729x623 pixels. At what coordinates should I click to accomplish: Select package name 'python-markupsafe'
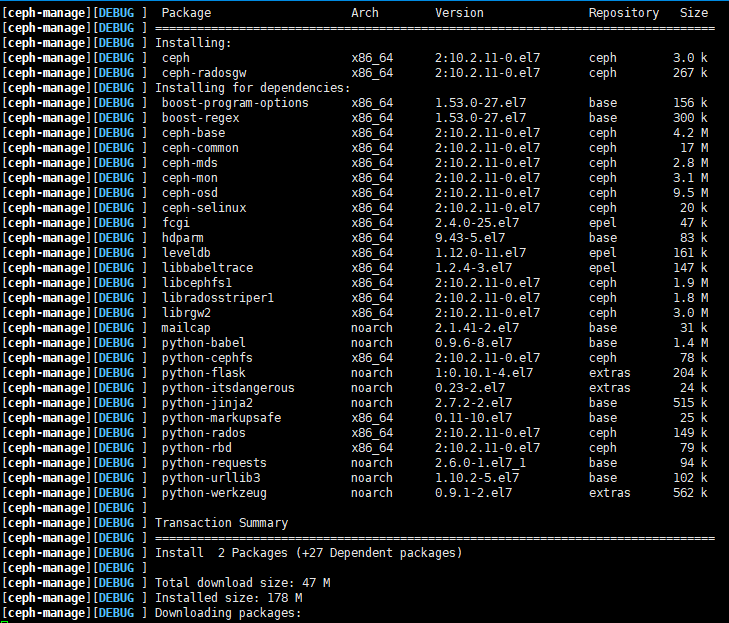[x=221, y=418]
